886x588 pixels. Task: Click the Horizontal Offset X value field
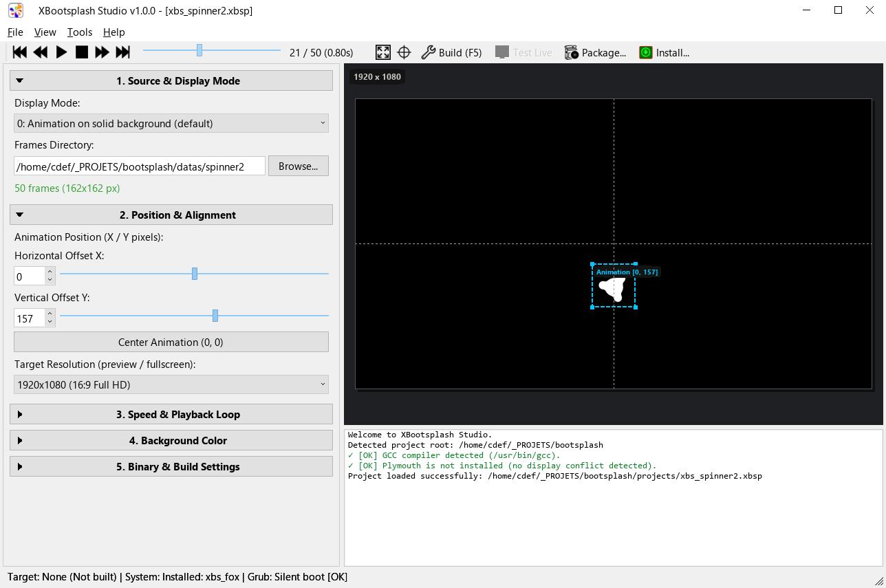[x=30, y=276]
